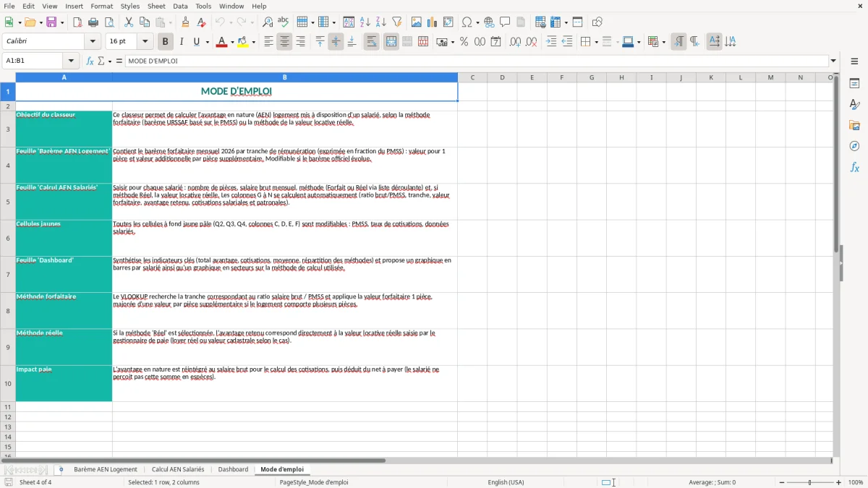Select row 7 header
Viewport: 868px width, 488px height.
tap(7, 275)
